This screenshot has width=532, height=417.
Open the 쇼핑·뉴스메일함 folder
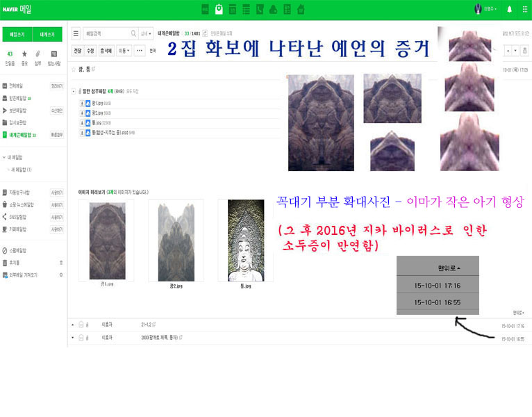[x=22, y=205]
